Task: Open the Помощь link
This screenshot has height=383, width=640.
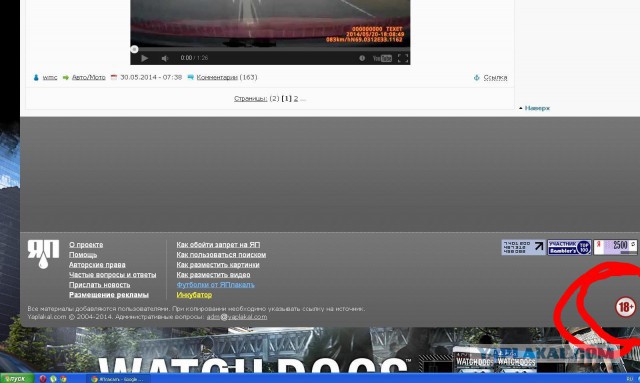Action: 83,255
